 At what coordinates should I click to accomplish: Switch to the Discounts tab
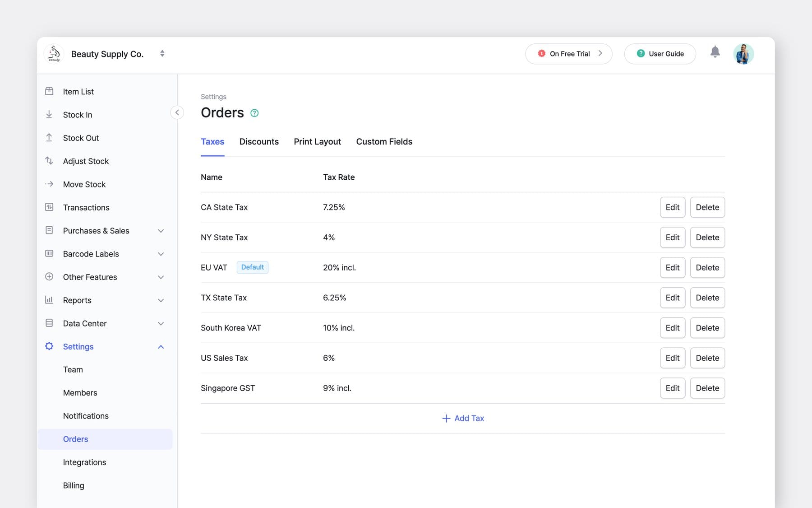coord(259,141)
